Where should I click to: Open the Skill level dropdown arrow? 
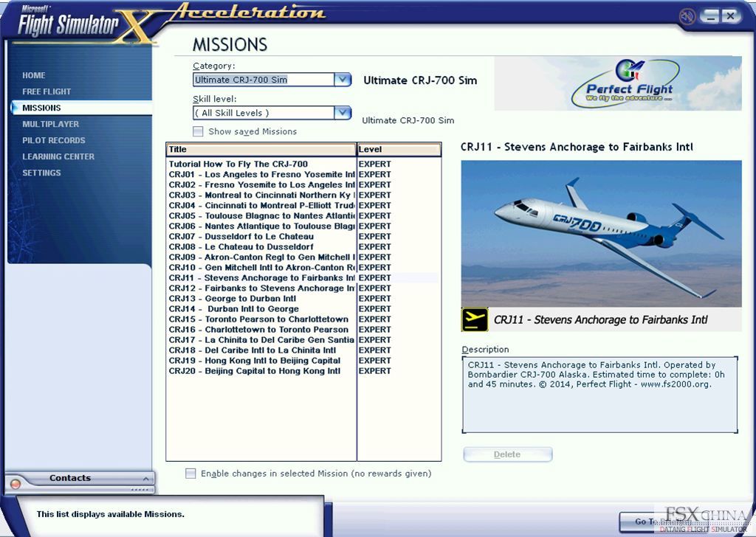343,113
